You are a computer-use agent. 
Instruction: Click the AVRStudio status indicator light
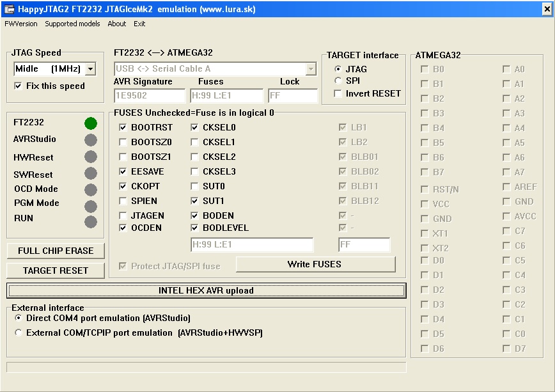[x=91, y=140]
